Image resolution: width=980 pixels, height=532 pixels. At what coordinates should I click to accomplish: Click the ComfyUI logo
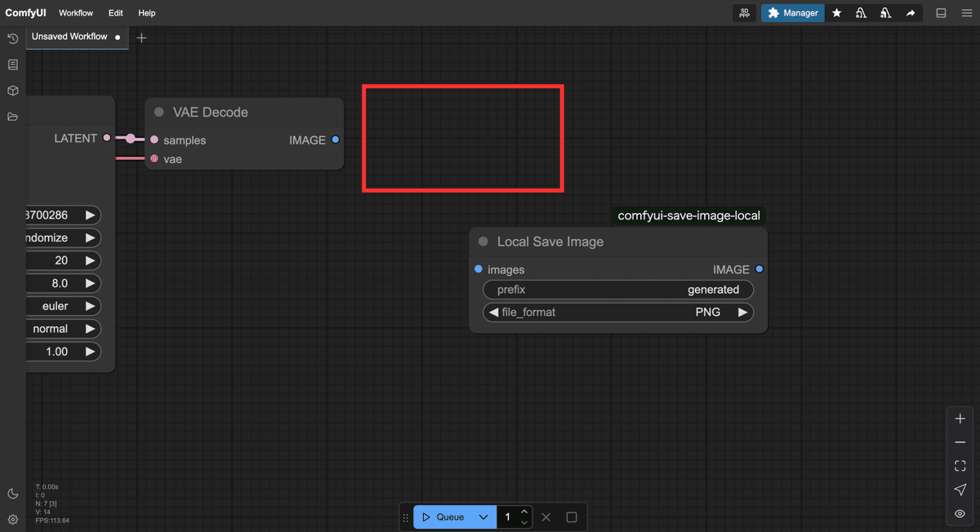25,13
